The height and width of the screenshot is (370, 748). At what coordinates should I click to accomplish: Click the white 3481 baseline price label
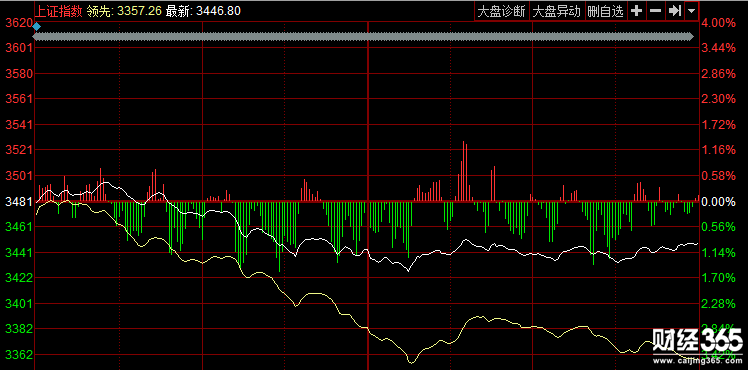tap(19, 201)
